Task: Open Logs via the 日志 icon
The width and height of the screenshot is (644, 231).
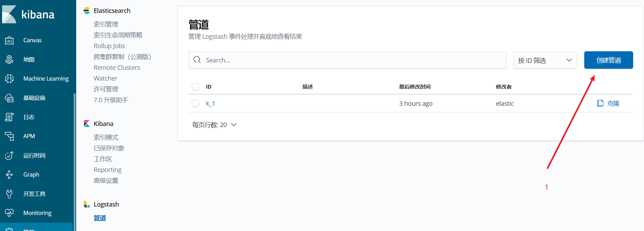Action: pos(9,117)
